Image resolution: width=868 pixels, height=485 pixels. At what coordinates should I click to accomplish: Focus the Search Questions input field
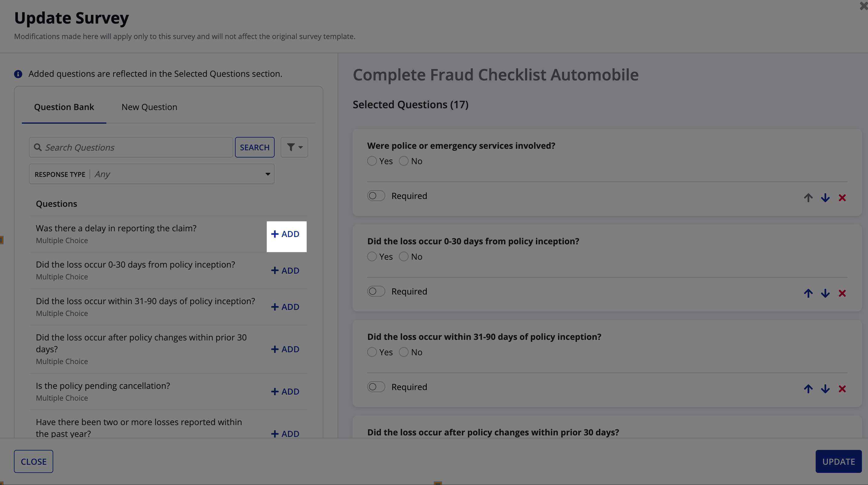(x=131, y=147)
